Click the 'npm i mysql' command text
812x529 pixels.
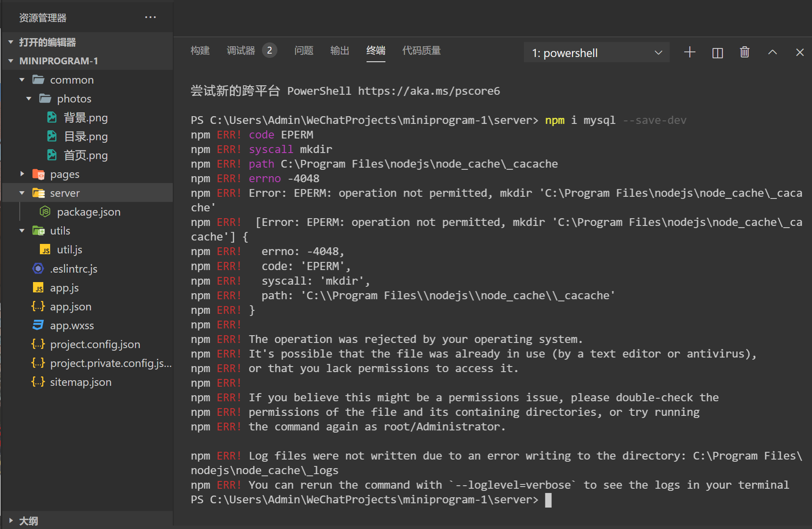580,120
